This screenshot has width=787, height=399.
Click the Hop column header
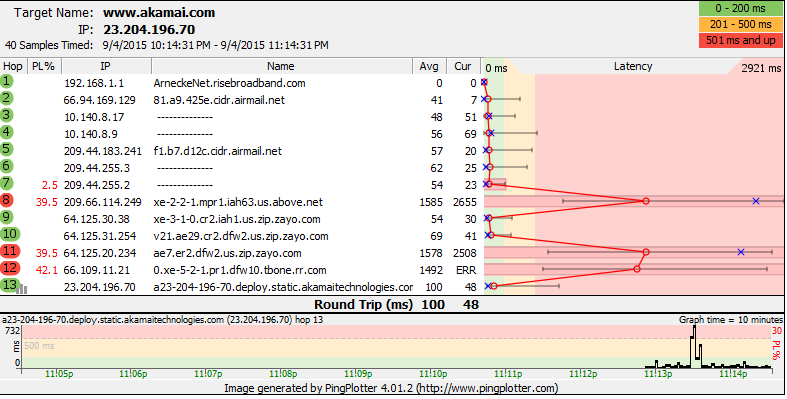coord(13,66)
